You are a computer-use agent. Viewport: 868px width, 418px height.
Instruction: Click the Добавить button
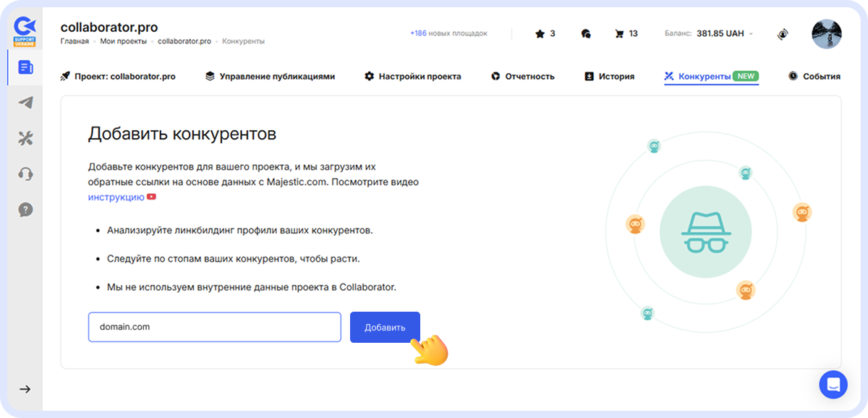tap(385, 327)
